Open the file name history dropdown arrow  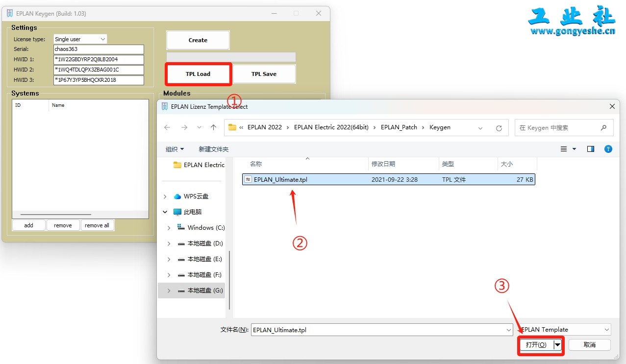[509, 330]
